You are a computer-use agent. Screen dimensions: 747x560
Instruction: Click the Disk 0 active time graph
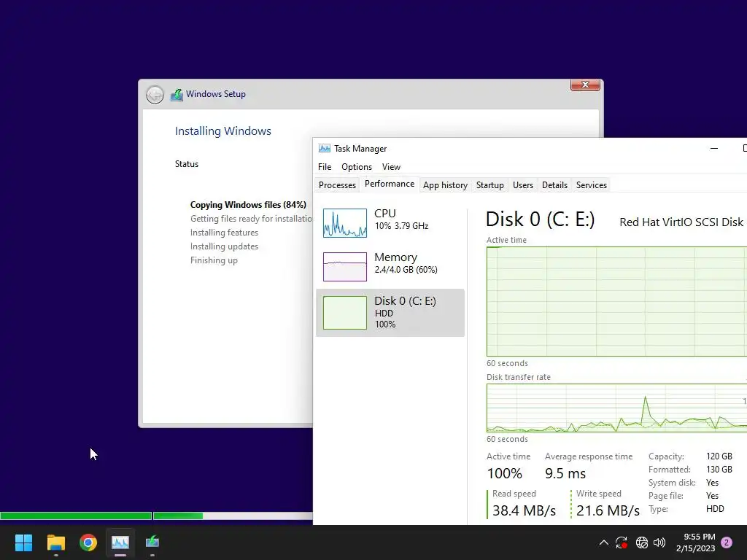[x=616, y=301]
